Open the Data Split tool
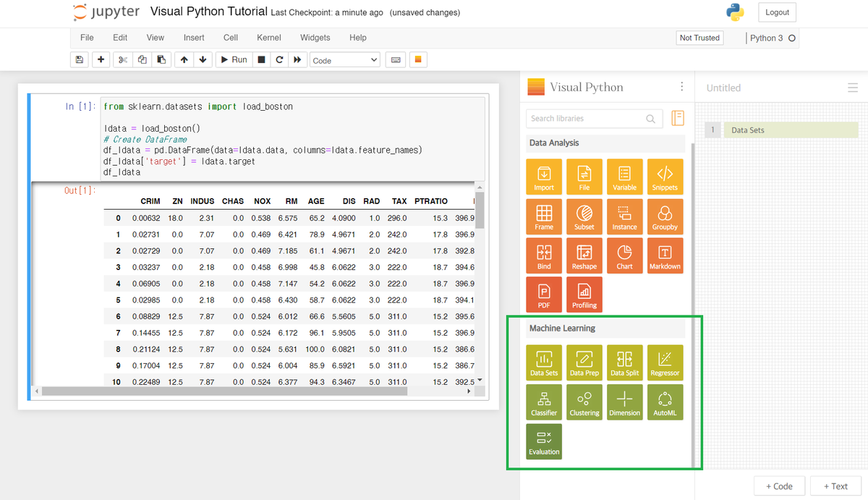 click(x=625, y=363)
